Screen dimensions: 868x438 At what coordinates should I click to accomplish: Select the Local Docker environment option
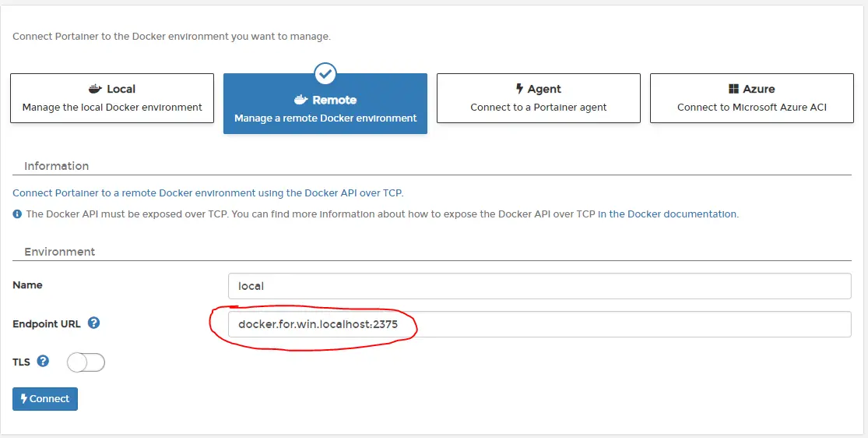click(x=112, y=98)
